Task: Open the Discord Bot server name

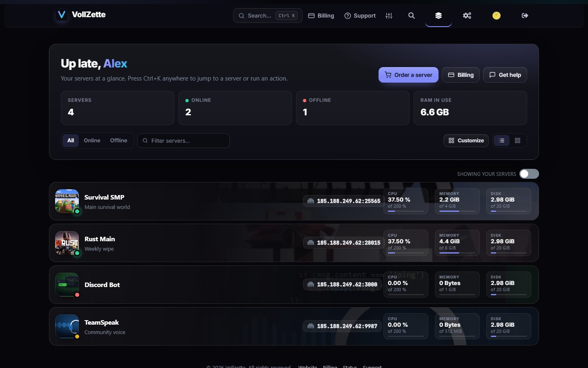Action: tap(102, 285)
